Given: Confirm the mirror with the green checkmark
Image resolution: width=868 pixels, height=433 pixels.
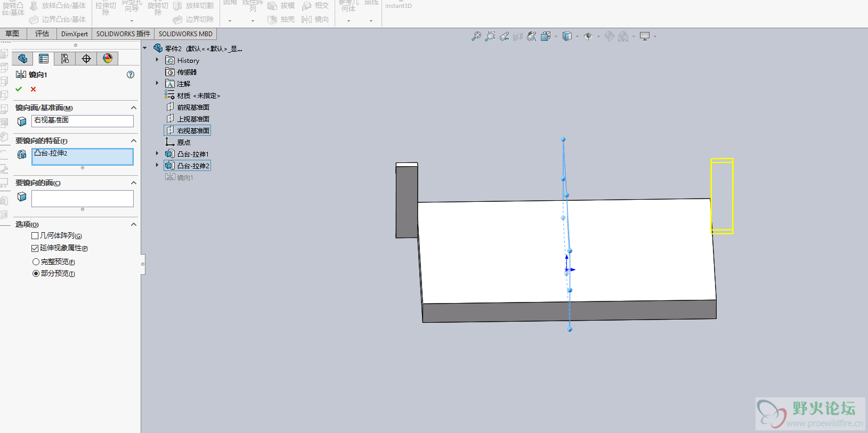Looking at the screenshot, I should click(x=19, y=89).
